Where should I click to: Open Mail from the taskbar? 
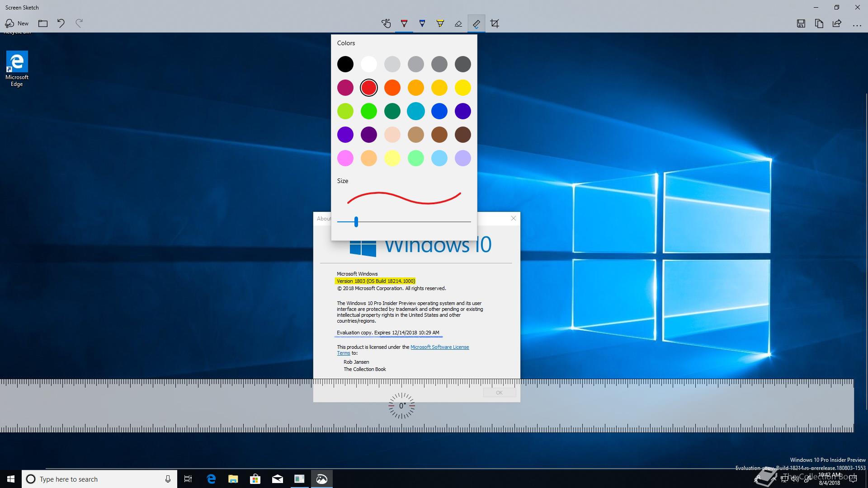pyautogui.click(x=278, y=479)
